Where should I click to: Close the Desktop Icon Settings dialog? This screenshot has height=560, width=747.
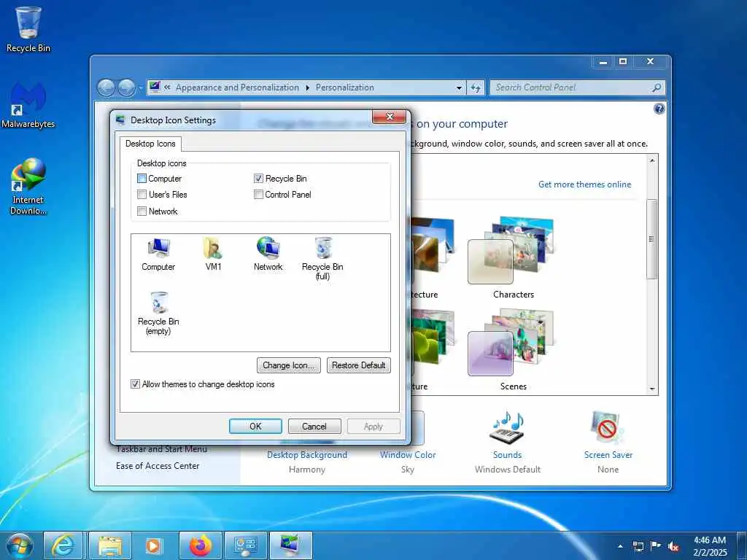point(390,117)
